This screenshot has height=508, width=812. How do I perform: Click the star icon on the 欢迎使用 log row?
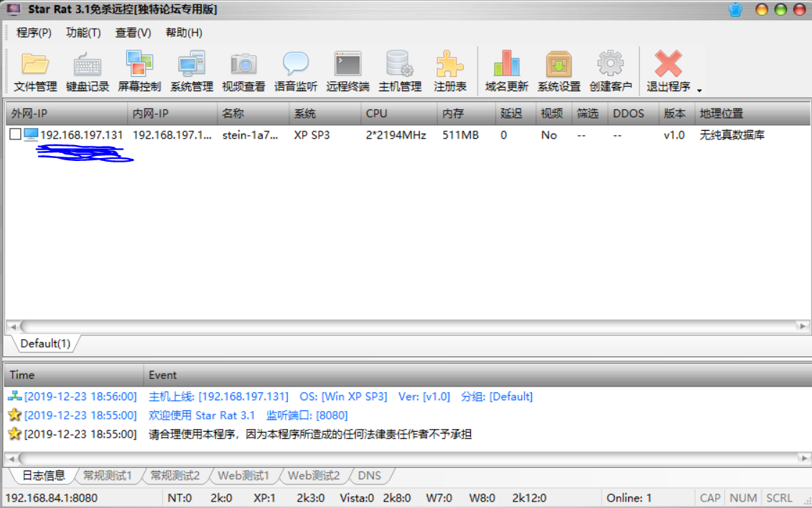[x=14, y=415]
